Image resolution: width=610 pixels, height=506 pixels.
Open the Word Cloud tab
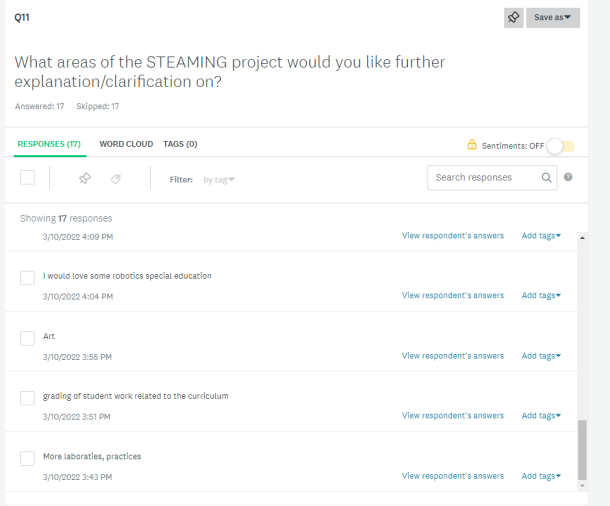click(126, 144)
